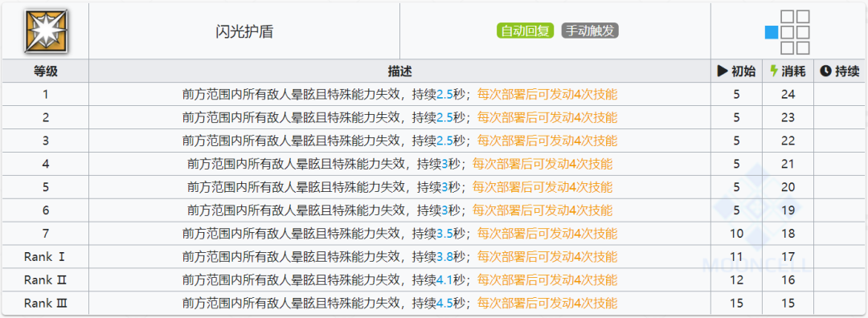The width and height of the screenshot is (868, 318).
Task: Click the 初始 play arrow icon
Action: click(x=723, y=71)
